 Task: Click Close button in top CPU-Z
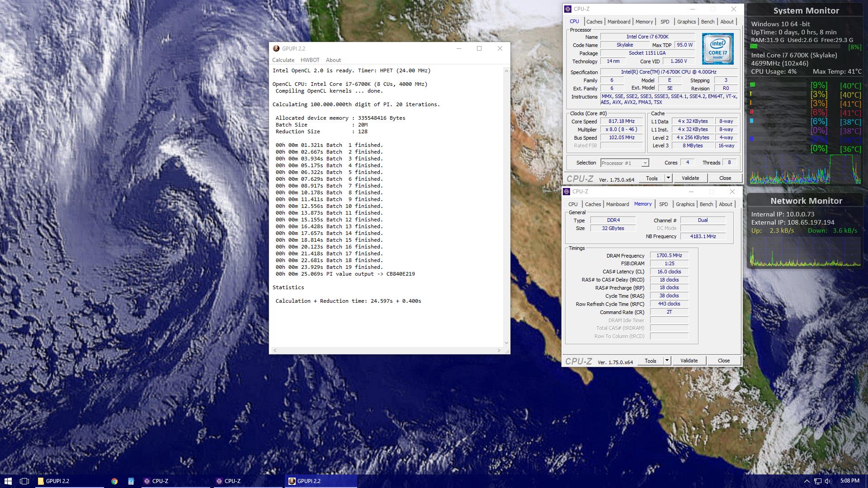click(x=725, y=178)
